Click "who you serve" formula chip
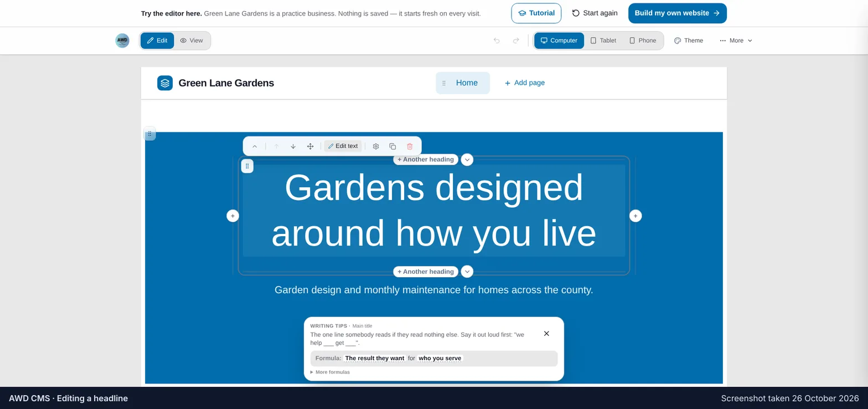Image resolution: width=868 pixels, height=409 pixels. click(x=440, y=359)
